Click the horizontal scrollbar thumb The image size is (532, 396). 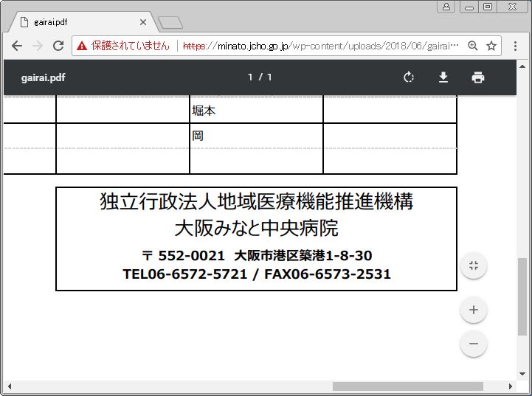pyautogui.click(x=408, y=386)
